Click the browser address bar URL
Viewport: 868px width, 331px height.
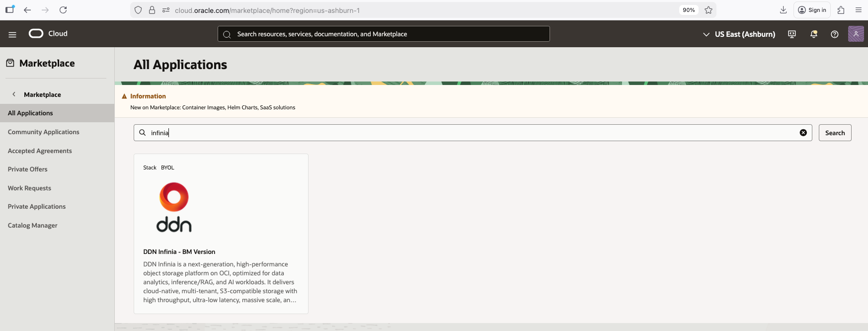(267, 10)
